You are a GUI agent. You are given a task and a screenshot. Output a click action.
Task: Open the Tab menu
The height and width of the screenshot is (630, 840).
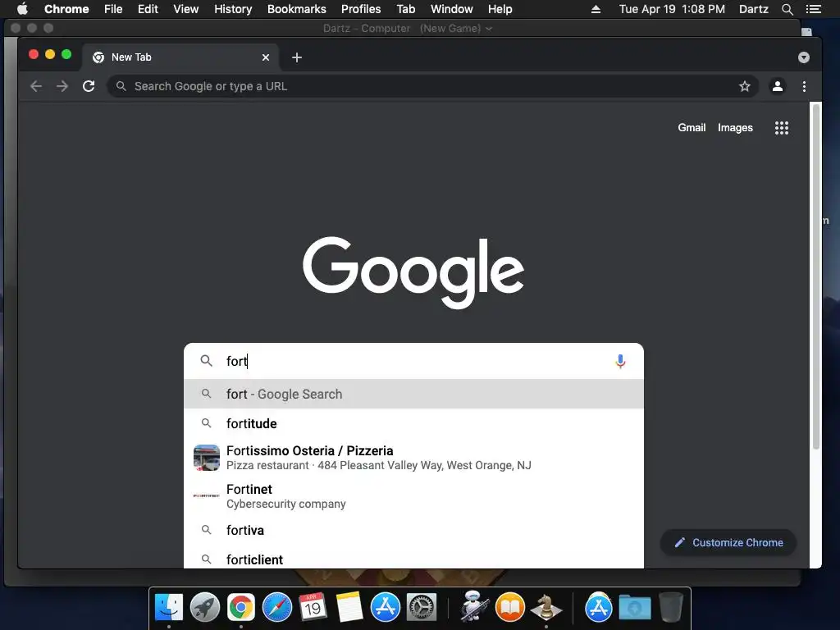[x=405, y=9]
